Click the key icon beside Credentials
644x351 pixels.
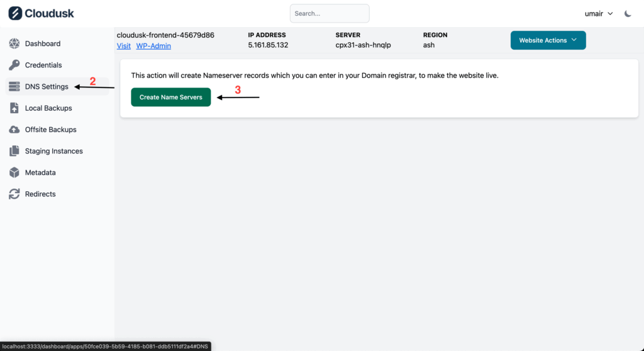pos(14,65)
